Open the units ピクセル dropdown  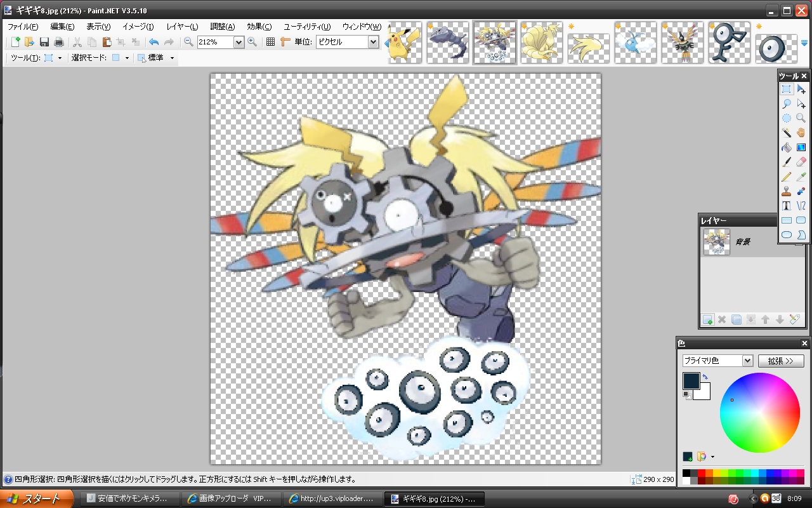point(373,42)
